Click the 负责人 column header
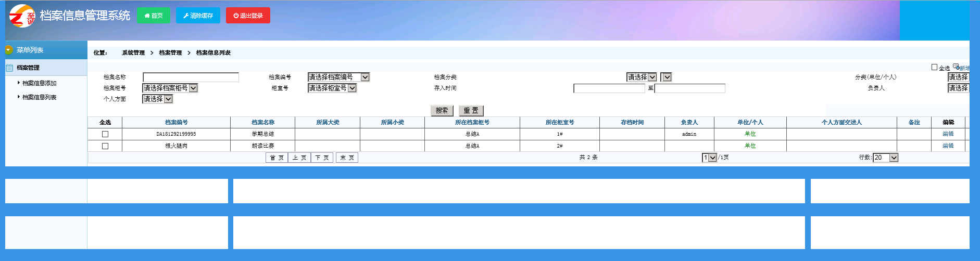The width and height of the screenshot is (980, 261). [689, 122]
